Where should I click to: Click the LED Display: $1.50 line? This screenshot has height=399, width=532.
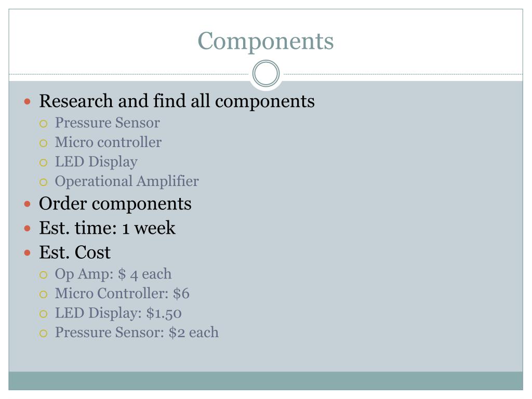click(x=118, y=313)
